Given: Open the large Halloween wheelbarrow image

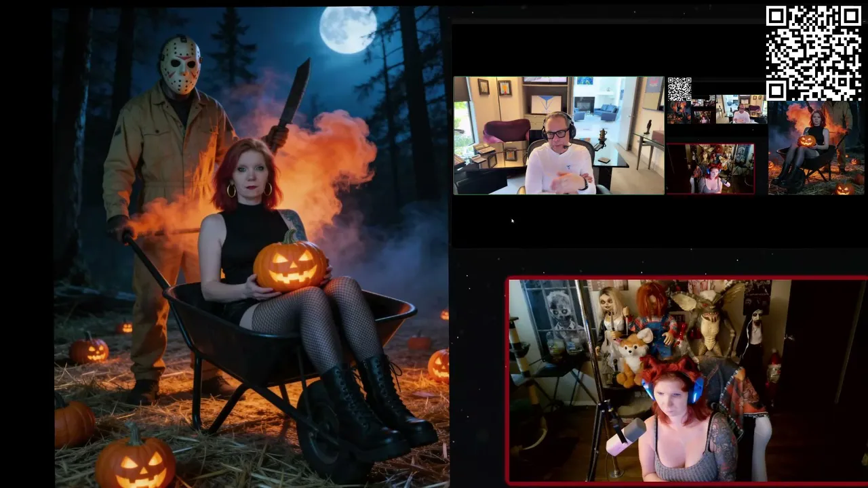Looking at the screenshot, I should click(252, 247).
